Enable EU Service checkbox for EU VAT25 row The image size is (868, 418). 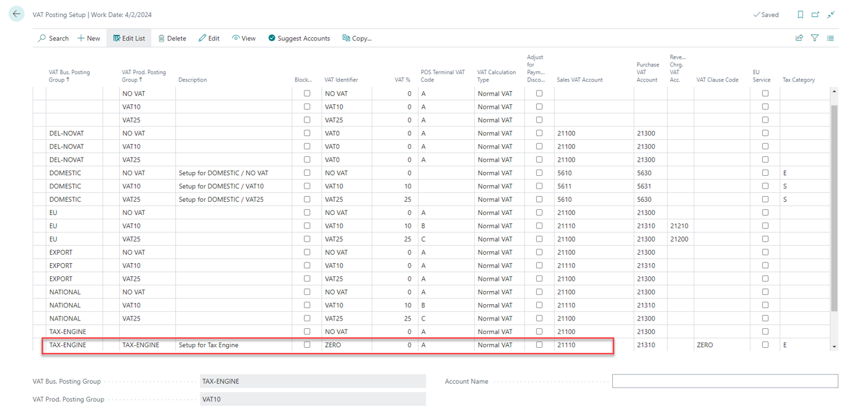coord(765,239)
